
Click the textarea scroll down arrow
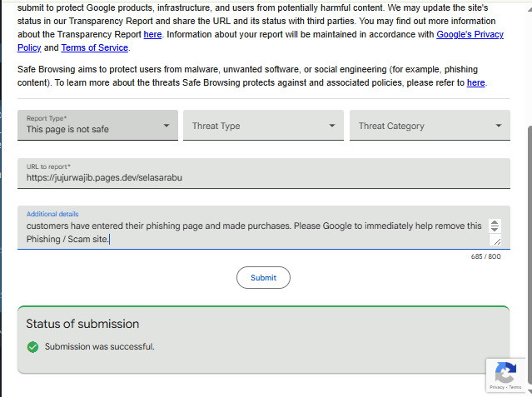(x=495, y=229)
